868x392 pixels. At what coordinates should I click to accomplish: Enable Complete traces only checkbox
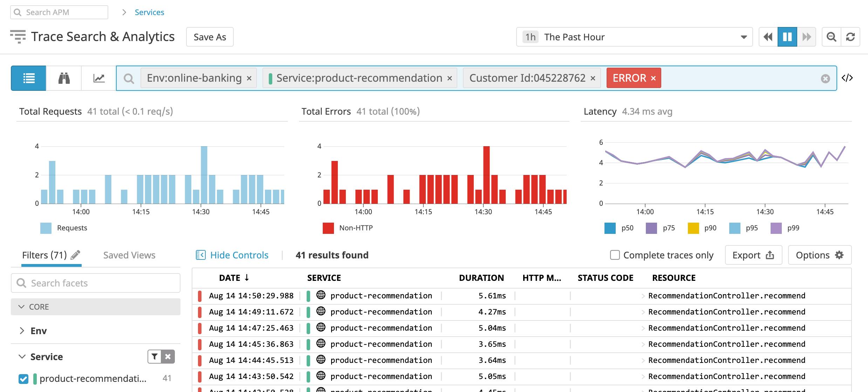615,255
